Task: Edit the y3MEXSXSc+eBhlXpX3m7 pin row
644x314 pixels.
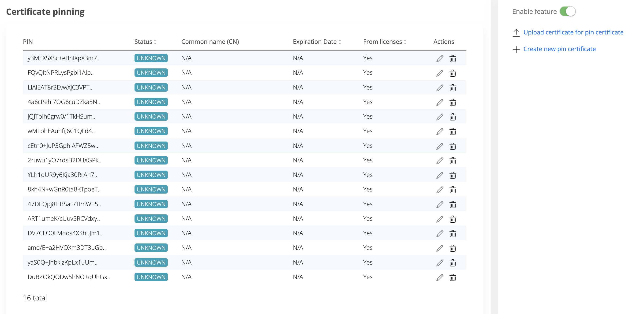Action: [439, 59]
